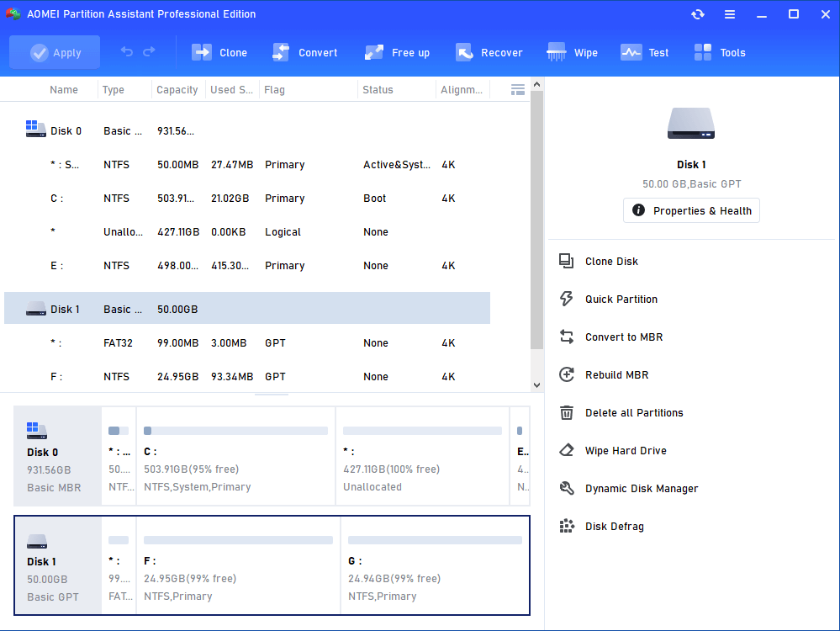Choose Delete all Partitions text
This screenshot has height=631, width=840.
[634, 413]
